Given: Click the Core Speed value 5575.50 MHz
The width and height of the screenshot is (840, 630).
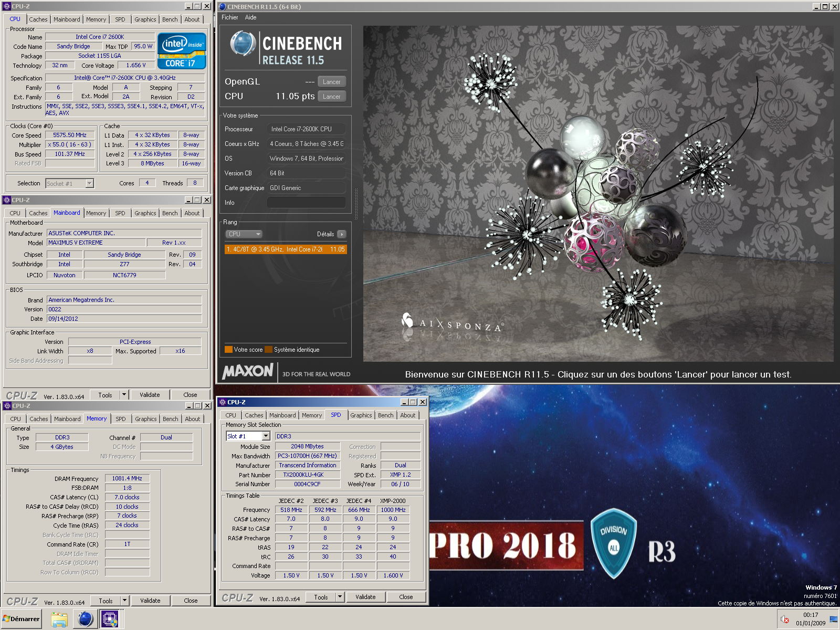Looking at the screenshot, I should [70, 135].
